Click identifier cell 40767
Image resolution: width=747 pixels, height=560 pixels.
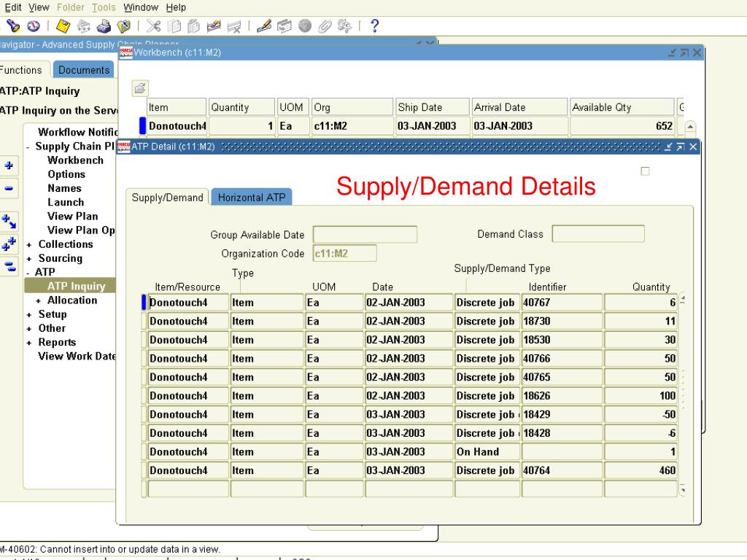point(562,303)
